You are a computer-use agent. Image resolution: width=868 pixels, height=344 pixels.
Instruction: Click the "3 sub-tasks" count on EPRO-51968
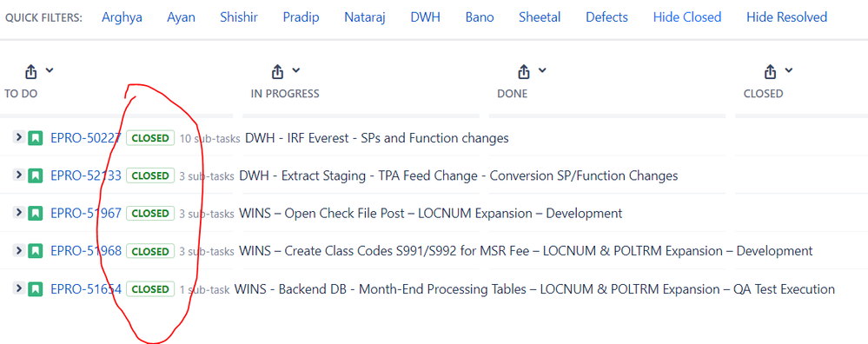(207, 252)
